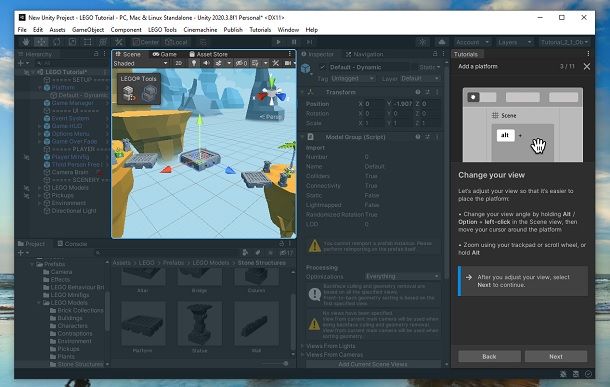Viewport: 610px width, 387px height.
Task: Open the File menu
Action: (22, 30)
